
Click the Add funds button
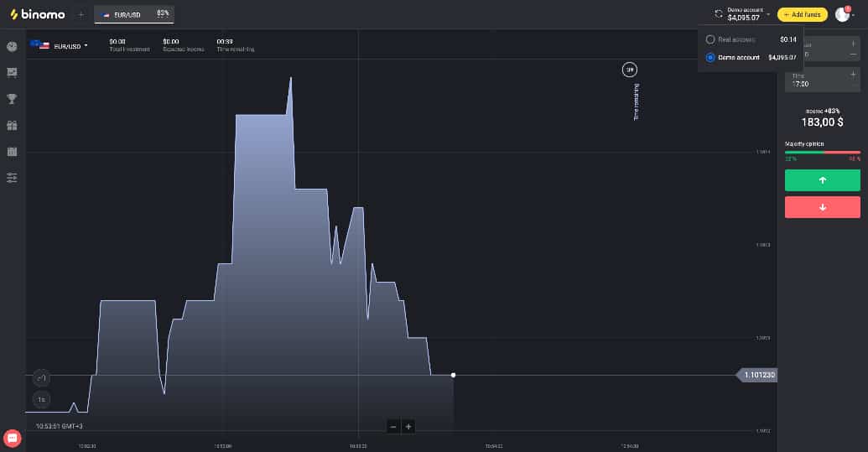coord(802,14)
